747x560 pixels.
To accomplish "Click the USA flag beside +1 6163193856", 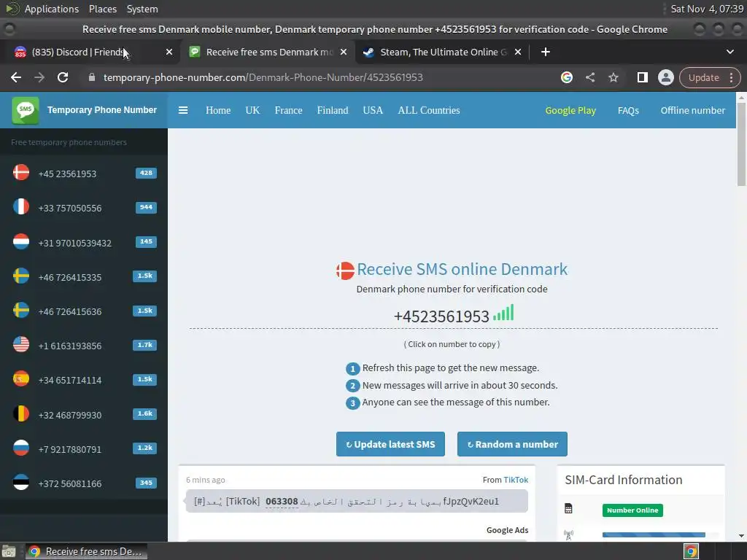I will click(21, 345).
